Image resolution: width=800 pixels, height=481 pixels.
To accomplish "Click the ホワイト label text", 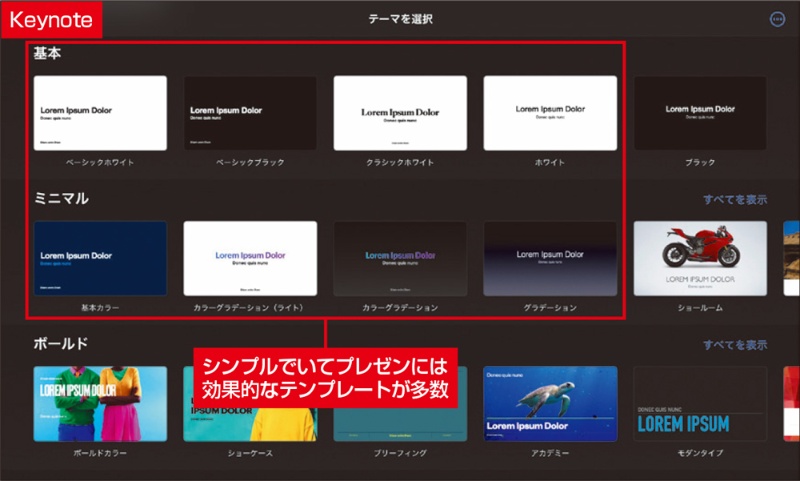I will [550, 162].
